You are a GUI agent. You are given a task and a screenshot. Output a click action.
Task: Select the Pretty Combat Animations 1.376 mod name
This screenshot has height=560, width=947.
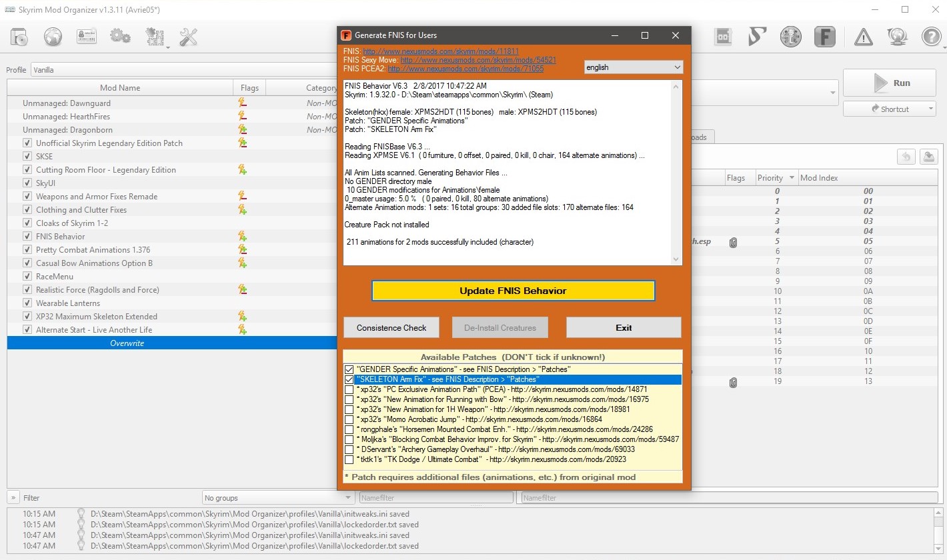[93, 250]
